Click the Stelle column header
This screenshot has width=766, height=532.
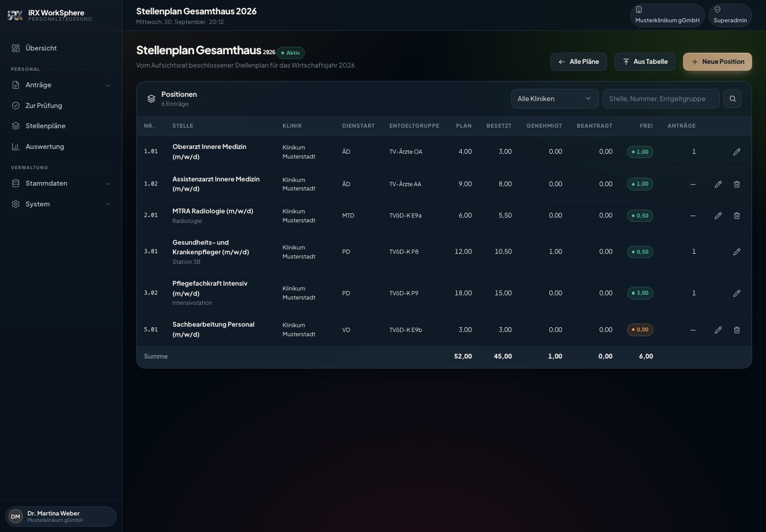182,126
